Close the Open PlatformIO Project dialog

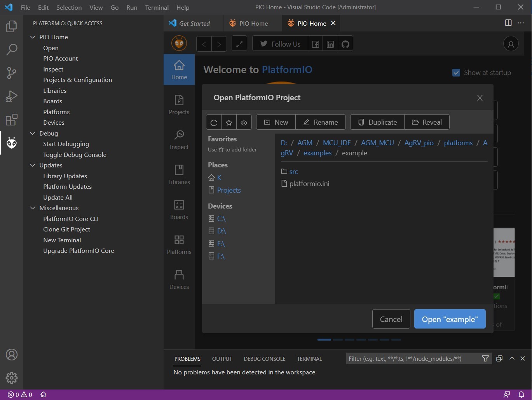click(x=480, y=98)
